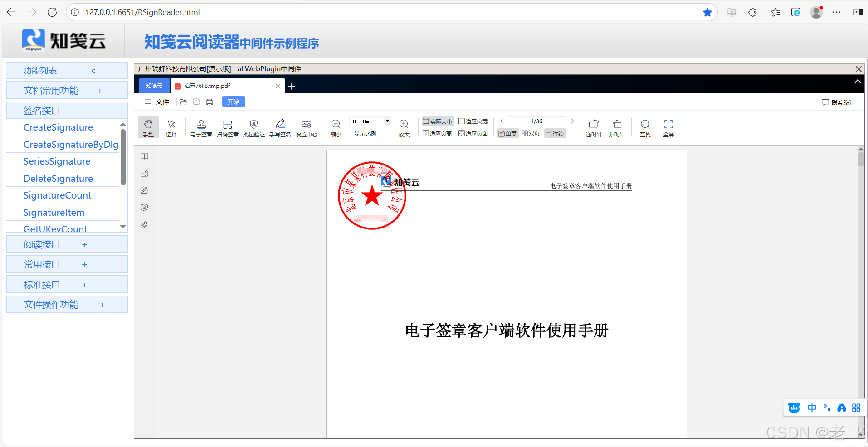Collapse the reader toolbar with top-right chevron

[858, 82]
